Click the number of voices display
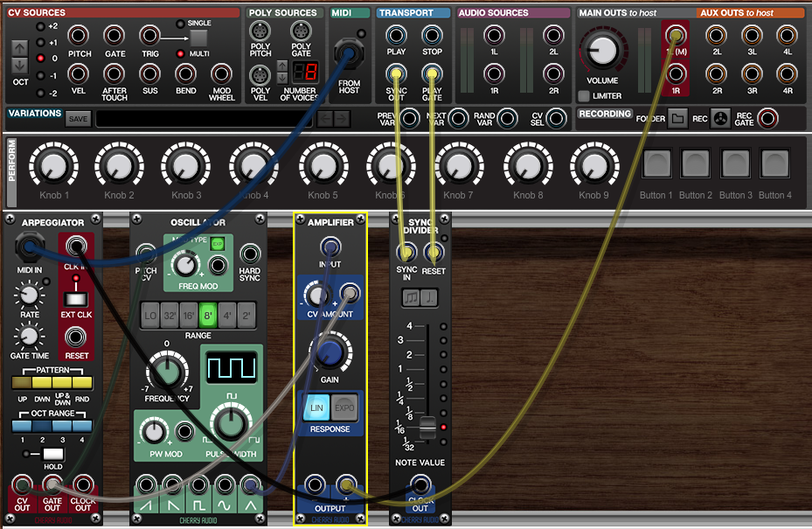The height and width of the screenshot is (529, 812). (302, 73)
